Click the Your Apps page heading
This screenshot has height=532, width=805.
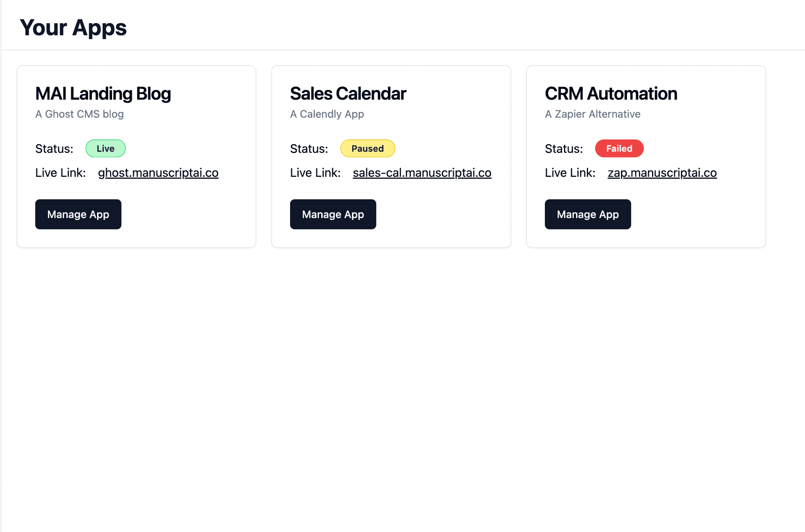click(x=73, y=28)
